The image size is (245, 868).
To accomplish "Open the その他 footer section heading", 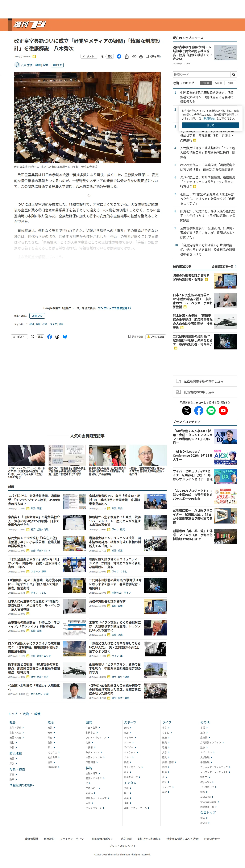I will (205, 723).
